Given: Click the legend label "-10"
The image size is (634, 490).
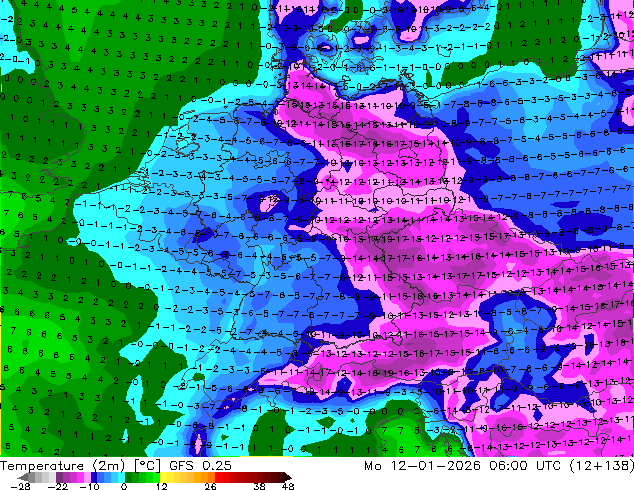Looking at the screenshot, I should coord(90,486).
